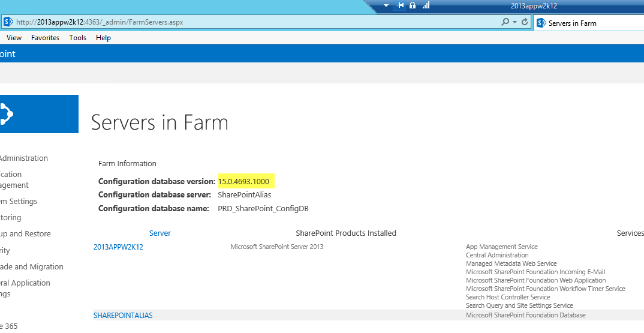Click the Search Host Controller Service entry
This screenshot has height=333, width=644.
pyautogui.click(x=508, y=297)
